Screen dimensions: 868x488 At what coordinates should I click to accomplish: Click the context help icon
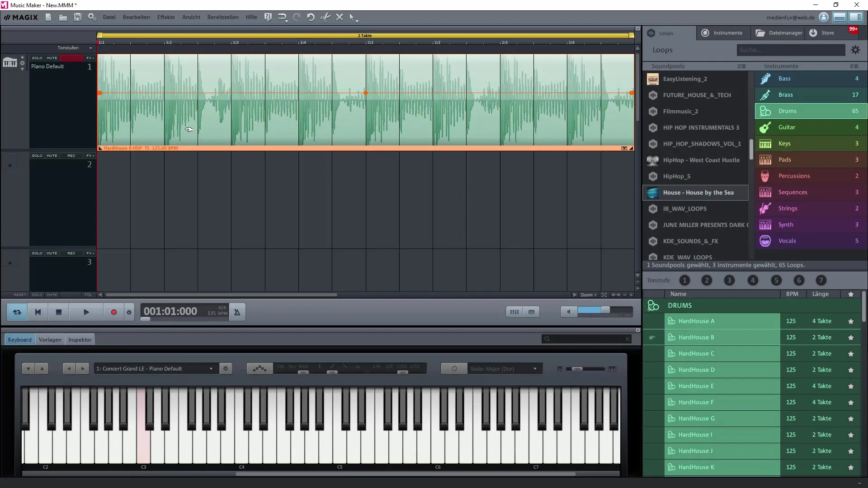[x=268, y=17]
